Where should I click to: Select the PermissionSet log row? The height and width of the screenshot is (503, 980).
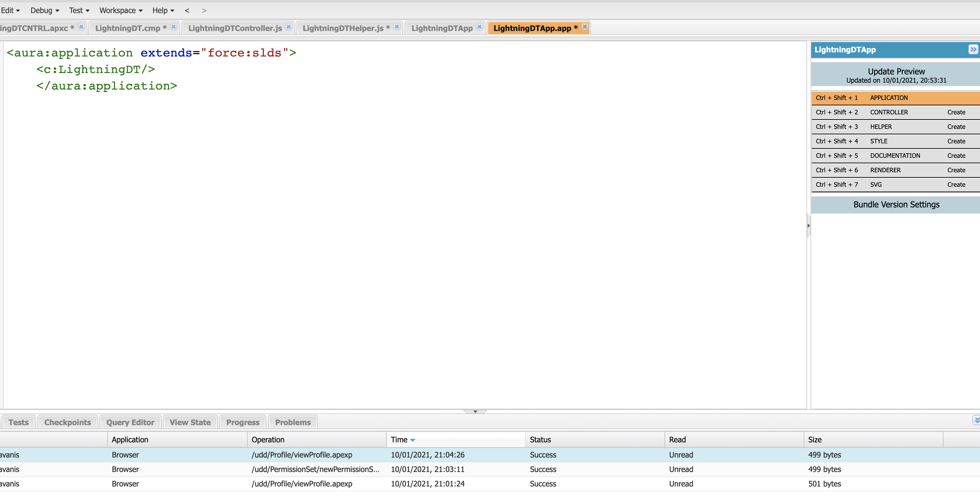click(x=315, y=469)
